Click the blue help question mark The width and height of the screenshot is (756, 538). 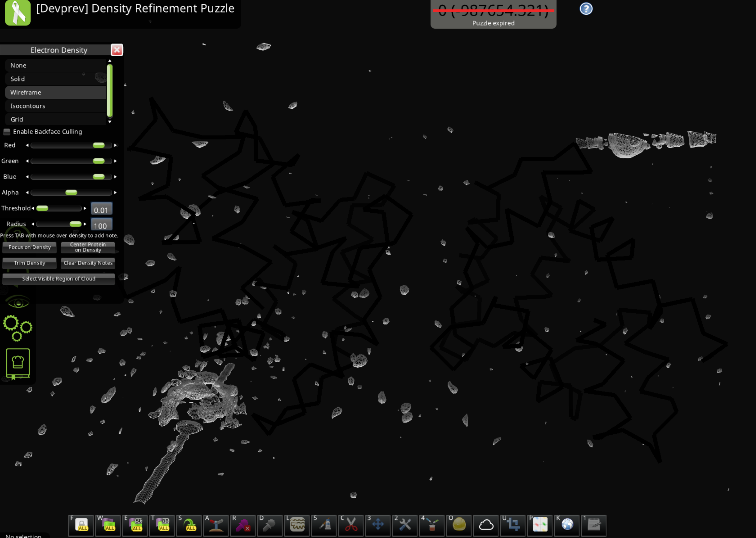[x=586, y=9]
